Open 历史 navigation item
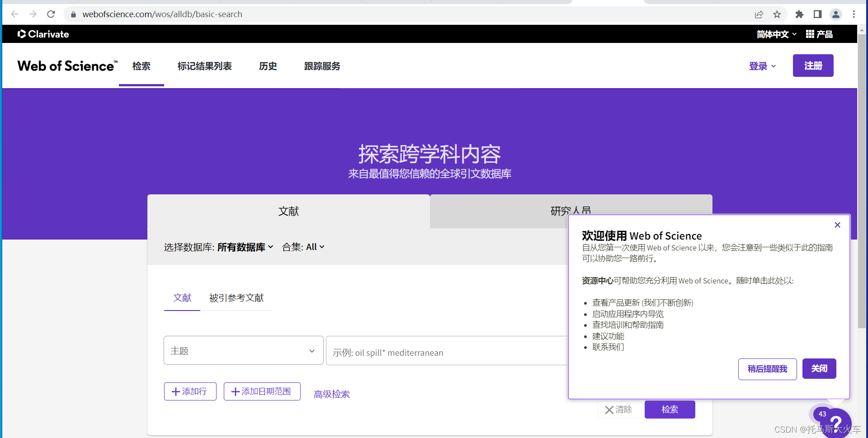The width and height of the screenshot is (868, 438). coord(268,66)
